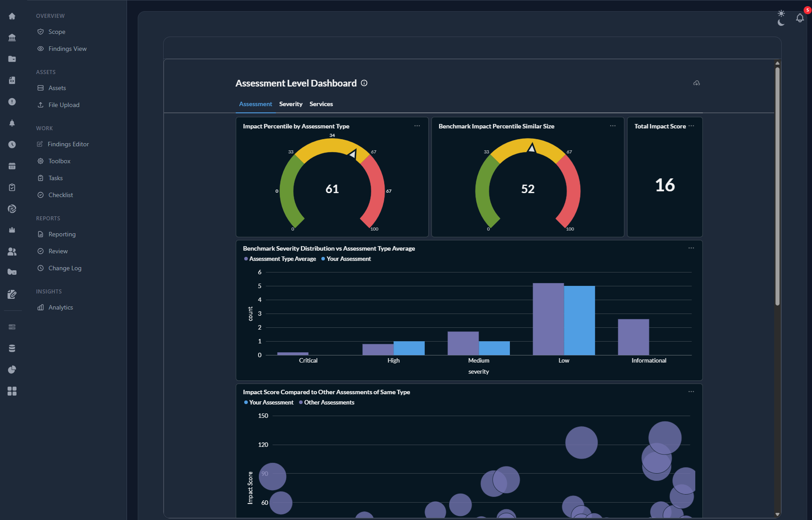Image resolution: width=812 pixels, height=520 pixels.
Task: Switch to the Services tab
Action: [321, 104]
